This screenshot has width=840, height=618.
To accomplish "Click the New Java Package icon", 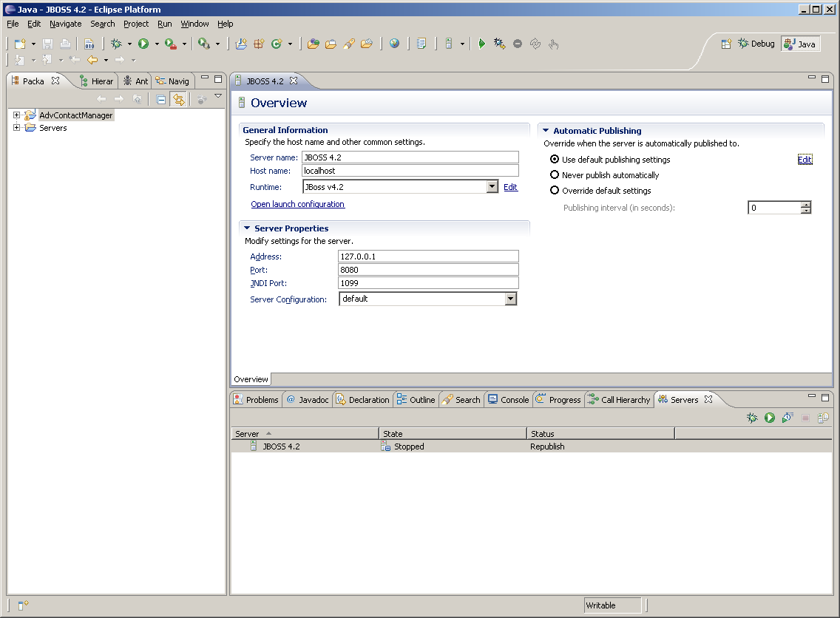I will tap(259, 44).
